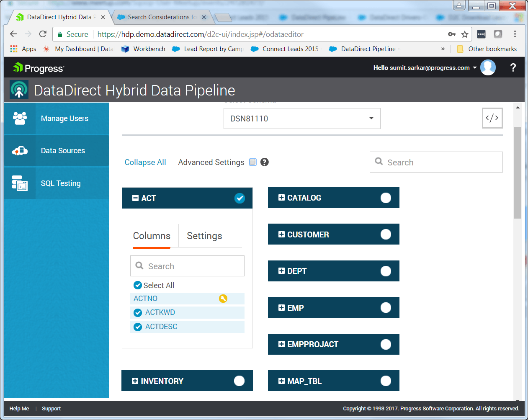528x420 pixels.
Task: Open the Support link in the footer
Action: pyautogui.click(x=51, y=408)
